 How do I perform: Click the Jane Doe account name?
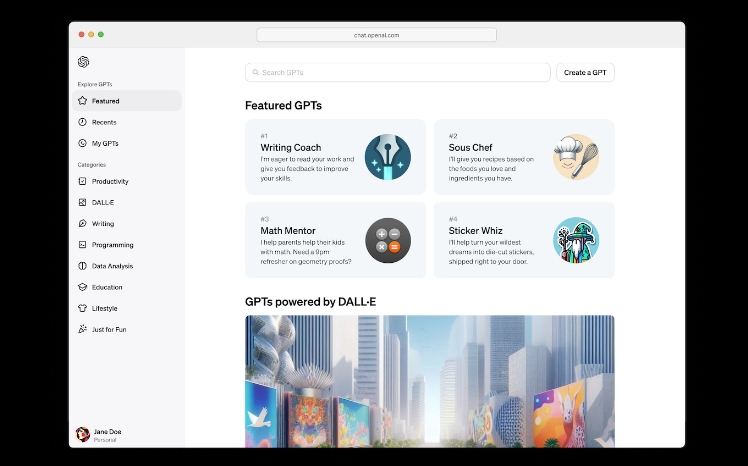(107, 431)
